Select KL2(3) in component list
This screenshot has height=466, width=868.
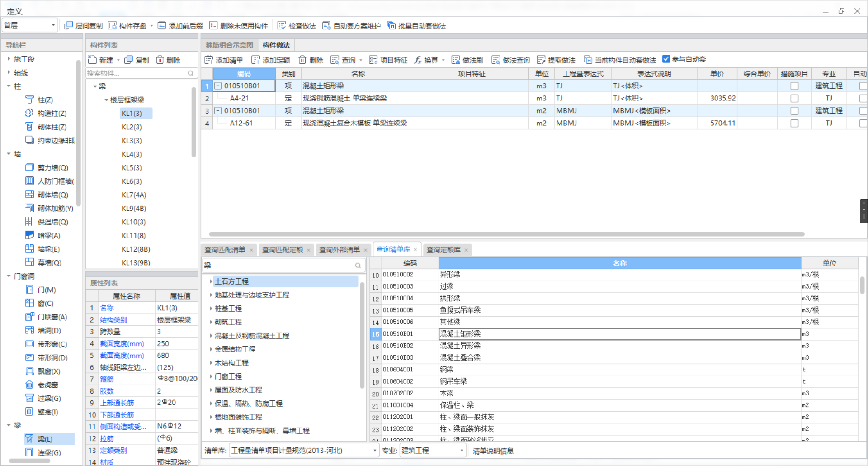click(132, 127)
